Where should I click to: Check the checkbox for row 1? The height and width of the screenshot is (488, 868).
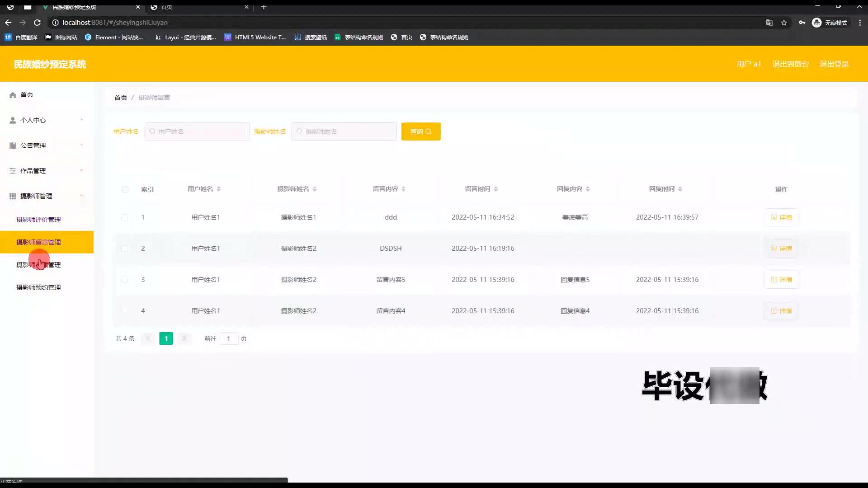[124, 217]
